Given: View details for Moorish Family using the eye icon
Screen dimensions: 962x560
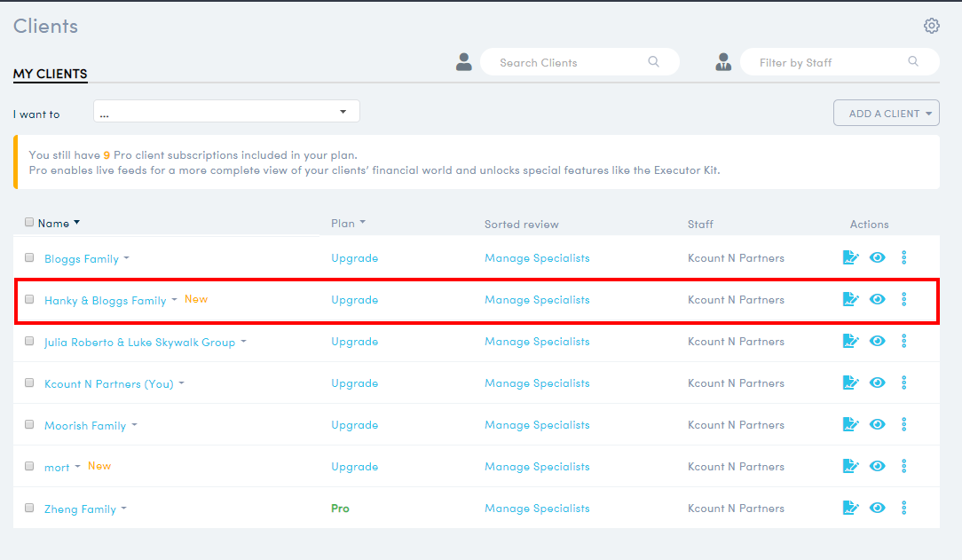Looking at the screenshot, I should pos(877,424).
